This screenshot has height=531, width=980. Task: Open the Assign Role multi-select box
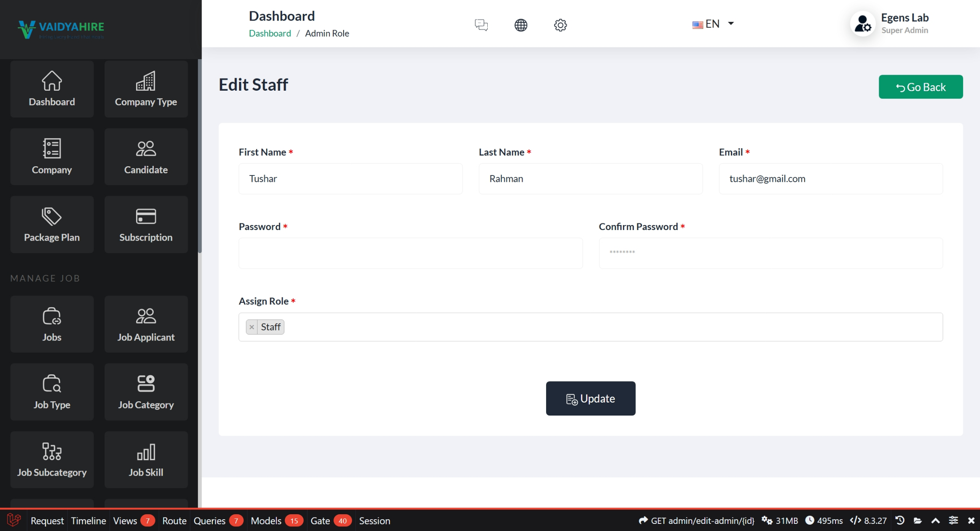coord(588,327)
